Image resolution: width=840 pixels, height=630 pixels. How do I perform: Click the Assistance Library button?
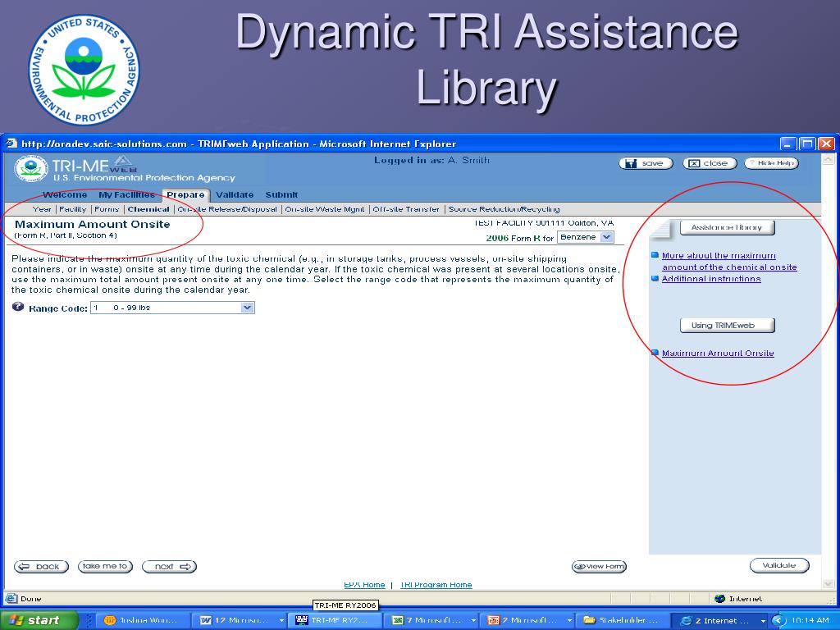coord(727,227)
